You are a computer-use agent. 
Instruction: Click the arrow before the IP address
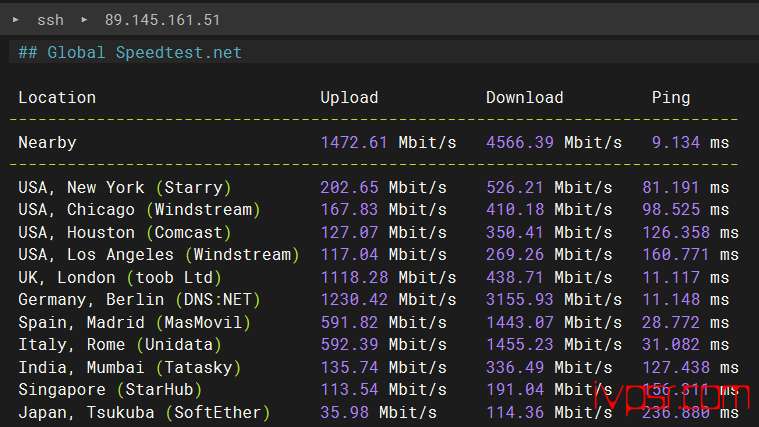84,20
